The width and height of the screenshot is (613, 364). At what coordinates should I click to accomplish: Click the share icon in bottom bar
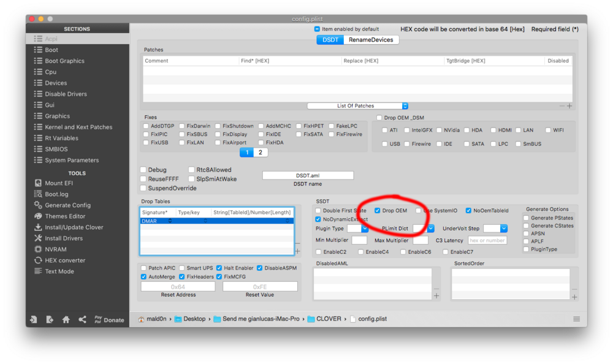pyautogui.click(x=81, y=319)
